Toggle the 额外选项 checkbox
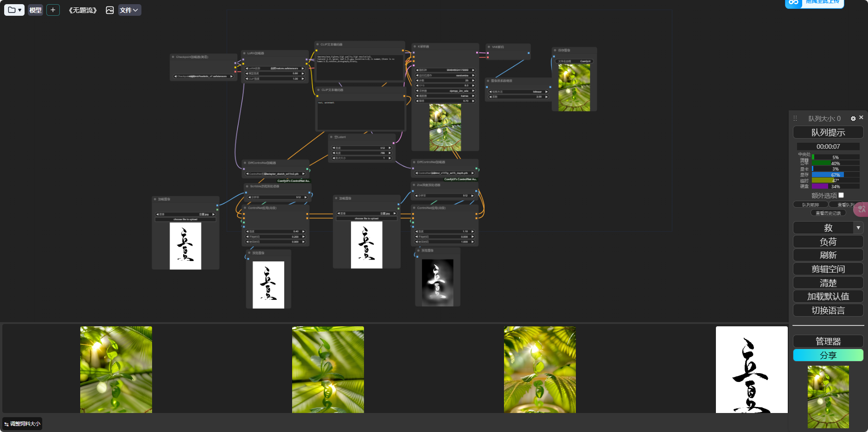868x432 pixels. click(x=841, y=195)
